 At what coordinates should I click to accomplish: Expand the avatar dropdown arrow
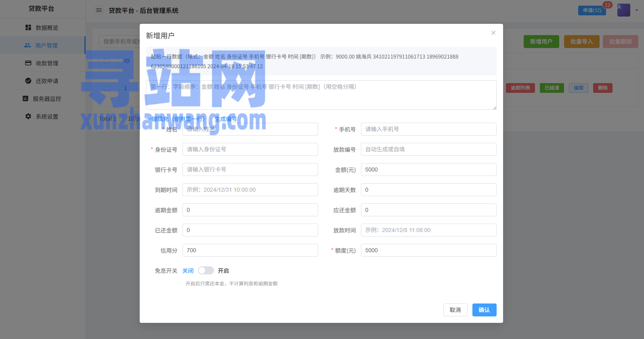tap(637, 10)
